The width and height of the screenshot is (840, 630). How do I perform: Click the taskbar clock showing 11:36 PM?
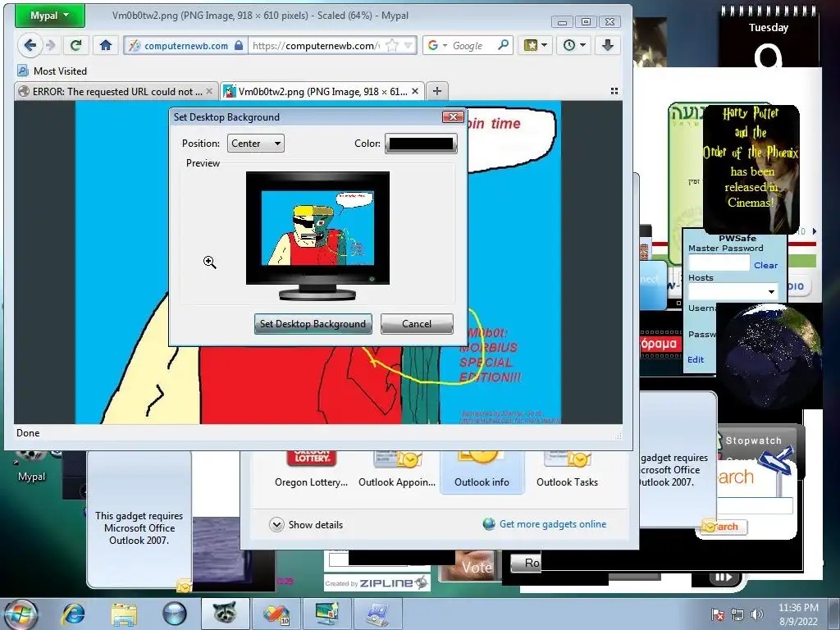tap(798, 614)
